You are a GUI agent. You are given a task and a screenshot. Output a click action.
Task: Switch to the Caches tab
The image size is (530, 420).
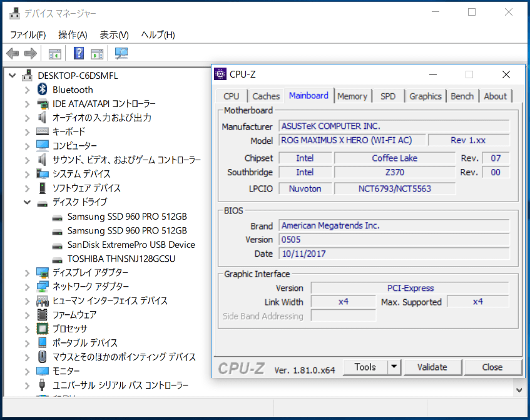266,96
